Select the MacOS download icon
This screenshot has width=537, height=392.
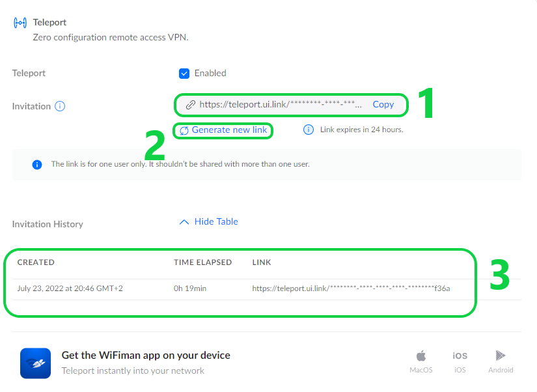(x=421, y=356)
